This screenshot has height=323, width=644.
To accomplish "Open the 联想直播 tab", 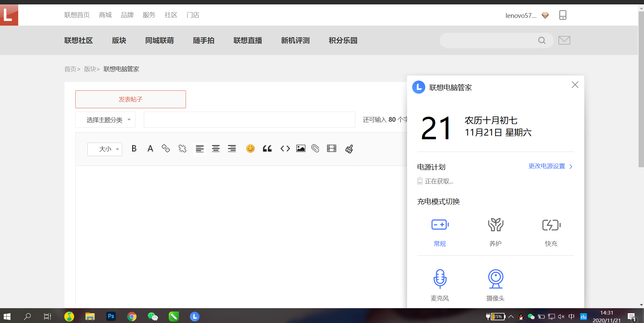I will tap(248, 40).
